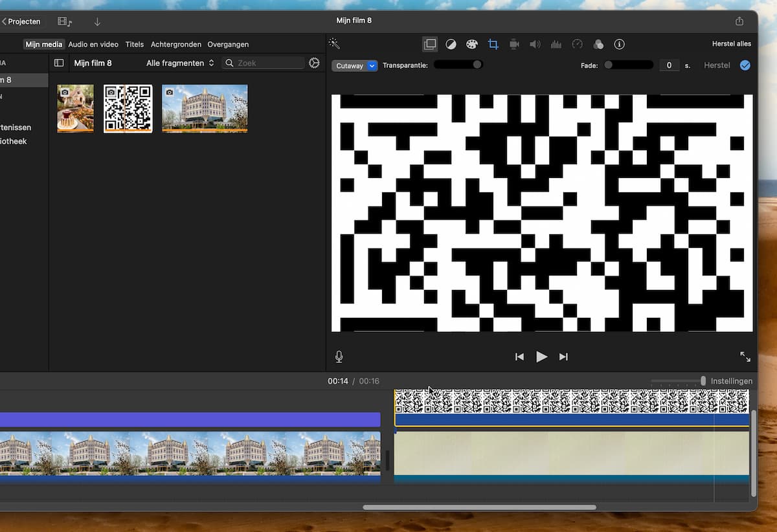Screen dimensions: 777x532
Task: Switch to the Titels tab
Action: [x=135, y=45]
